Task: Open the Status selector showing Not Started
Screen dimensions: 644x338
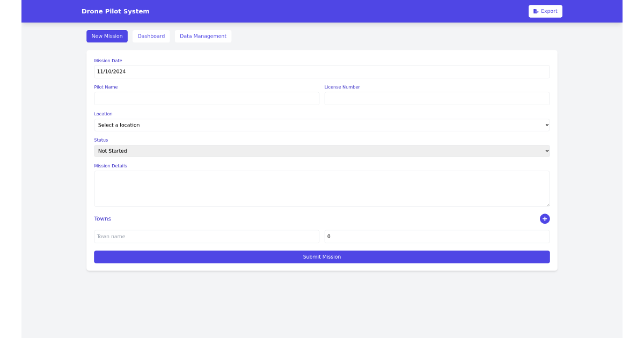Action: point(322,151)
